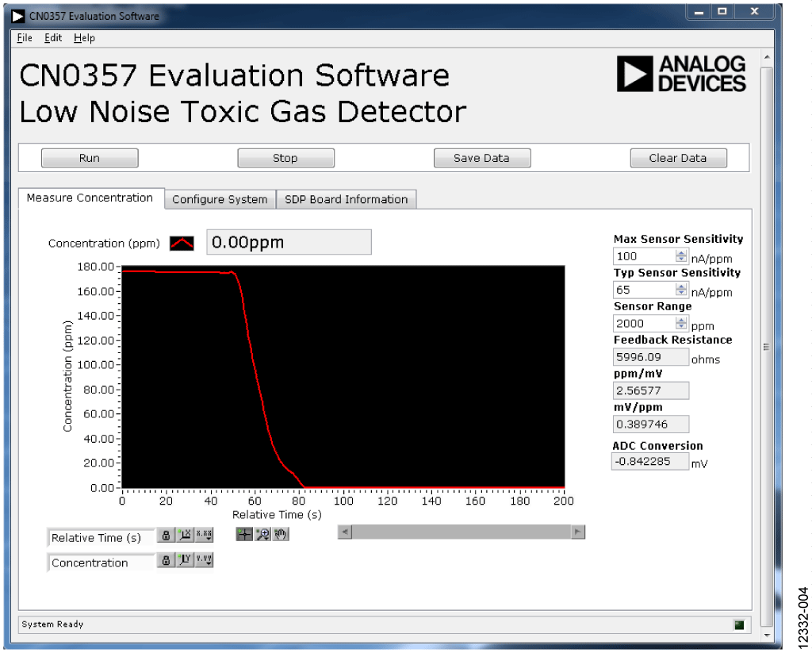
Task: Toggle X-axis autoscale lock for Relative Time
Action: coord(166,536)
